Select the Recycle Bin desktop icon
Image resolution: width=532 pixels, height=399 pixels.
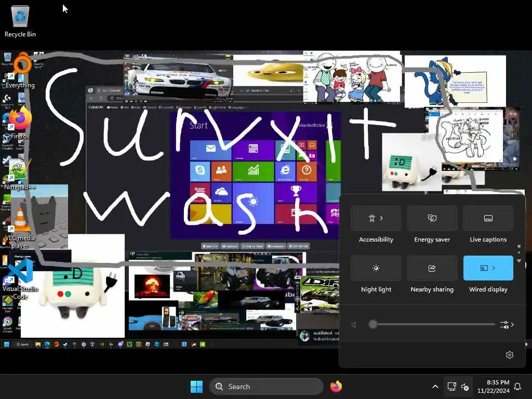tap(20, 21)
